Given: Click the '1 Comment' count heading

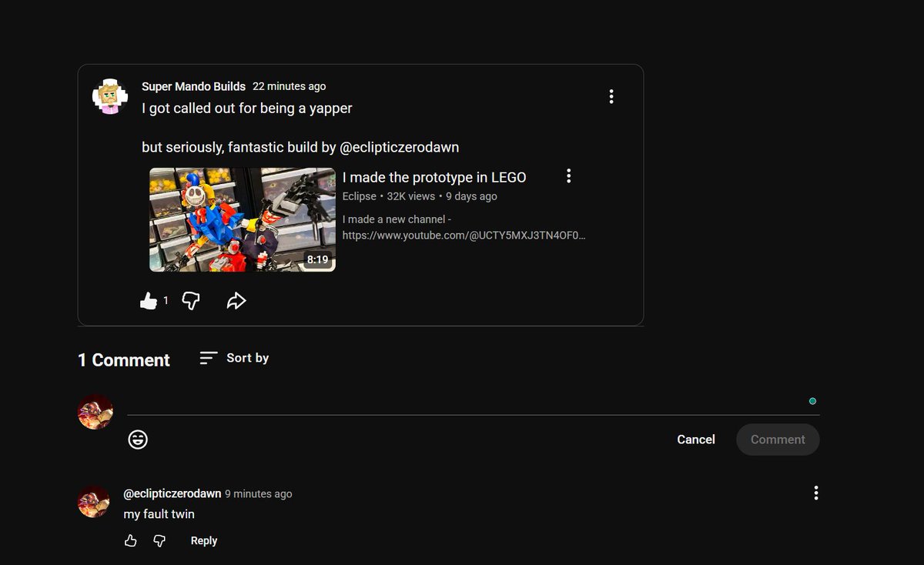Looking at the screenshot, I should click(x=124, y=360).
